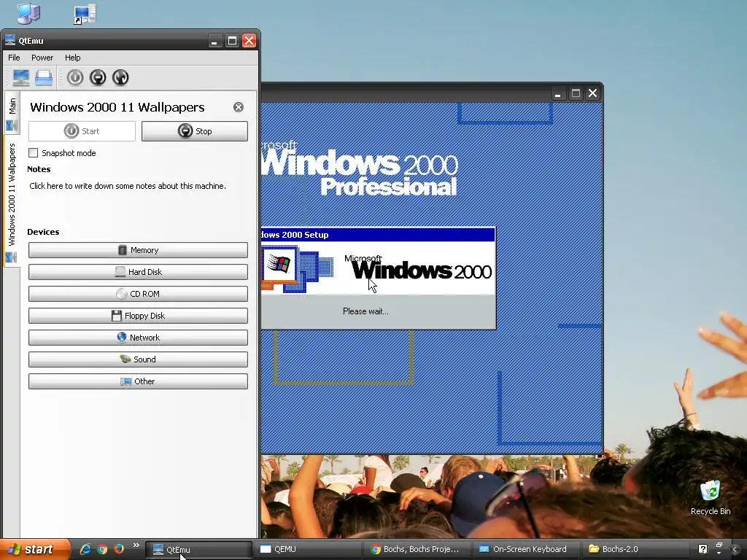Close the Windows 2000 11 Wallpapers tab
Image resolution: width=747 pixels, height=560 pixels.
(x=239, y=107)
